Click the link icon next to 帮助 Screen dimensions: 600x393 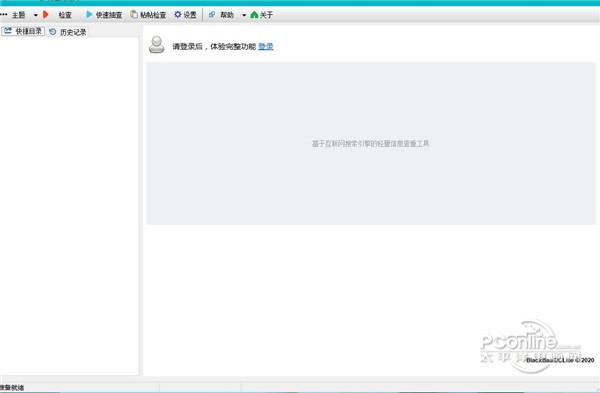tap(212, 15)
